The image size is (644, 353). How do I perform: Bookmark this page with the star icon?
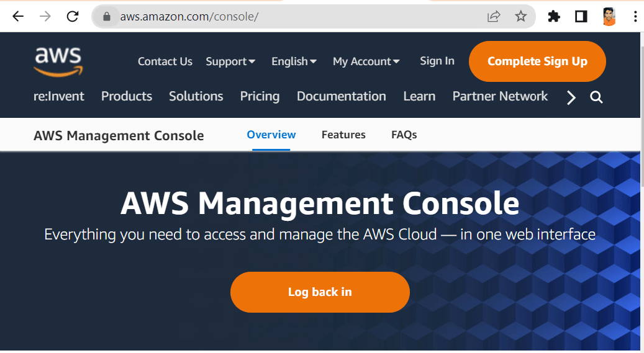point(520,17)
